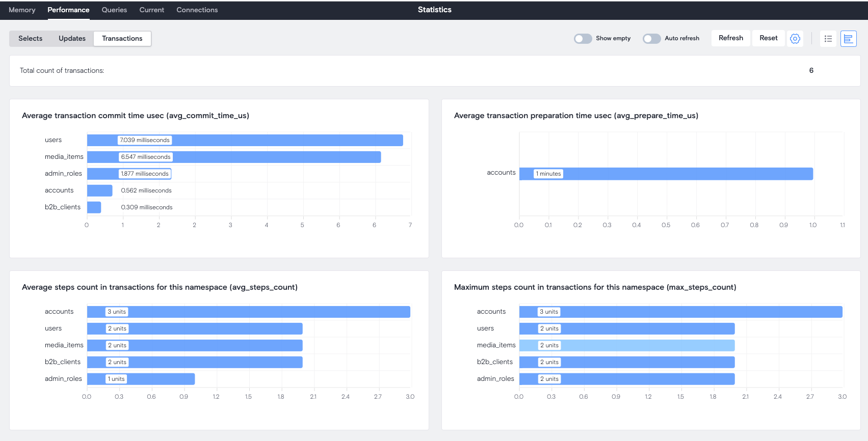Go to the Current tab

[x=151, y=10]
